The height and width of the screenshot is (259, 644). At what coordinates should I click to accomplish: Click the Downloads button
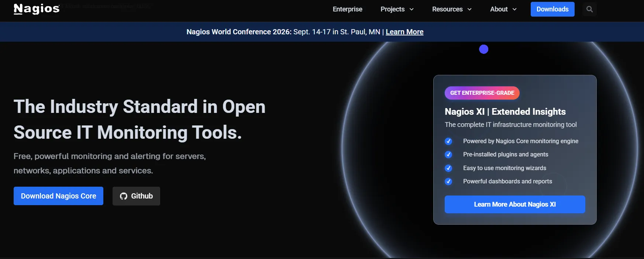pos(552,9)
